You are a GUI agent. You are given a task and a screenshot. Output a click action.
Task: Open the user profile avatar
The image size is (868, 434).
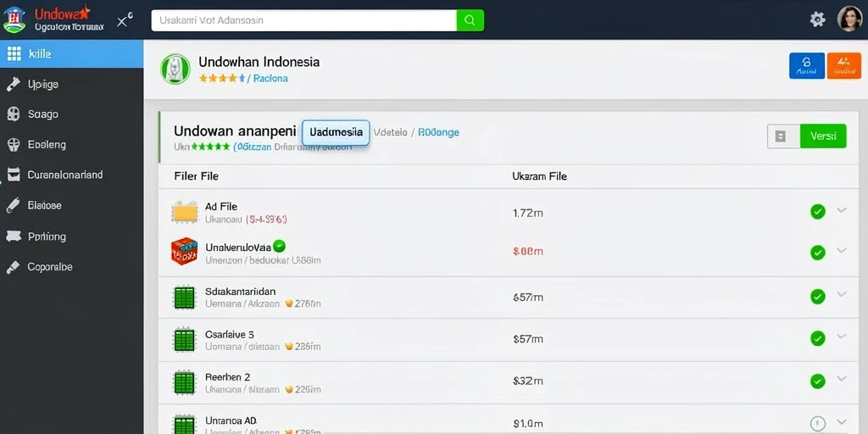pyautogui.click(x=849, y=19)
